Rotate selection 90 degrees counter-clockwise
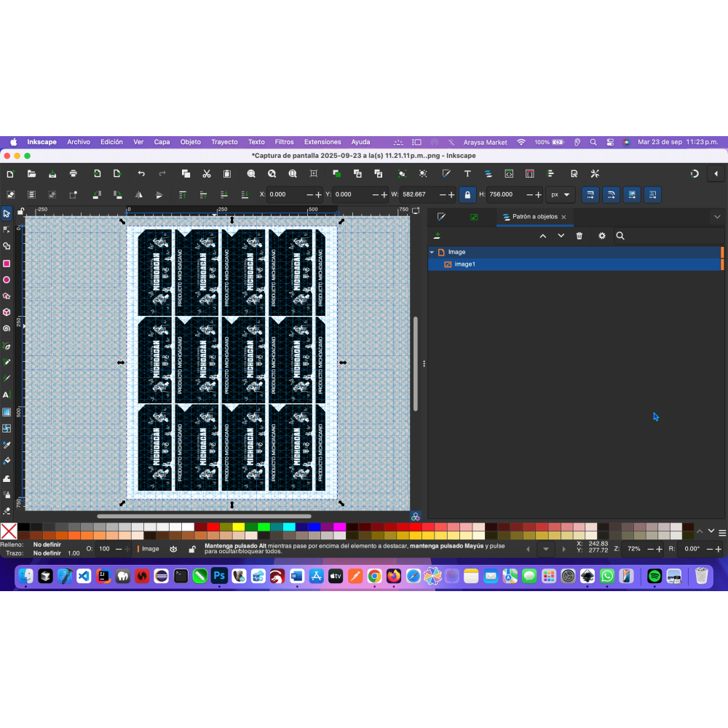The width and height of the screenshot is (728, 728). click(x=97, y=195)
